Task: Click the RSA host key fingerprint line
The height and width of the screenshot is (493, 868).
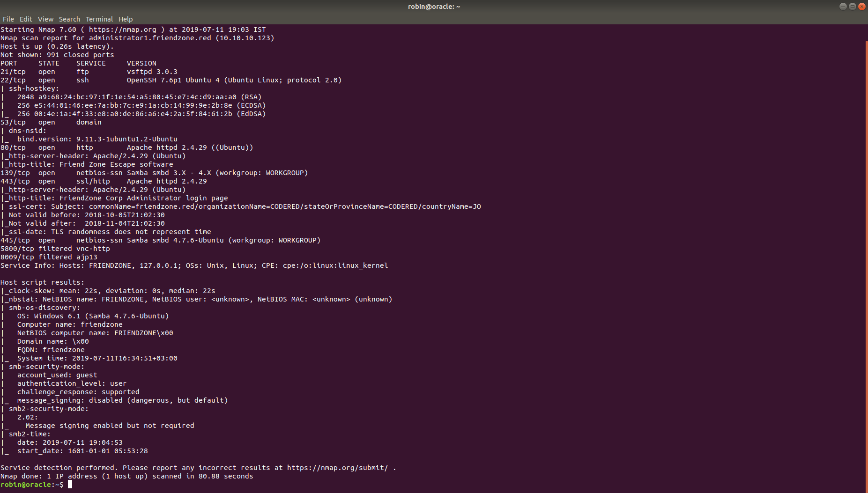Action: [140, 97]
